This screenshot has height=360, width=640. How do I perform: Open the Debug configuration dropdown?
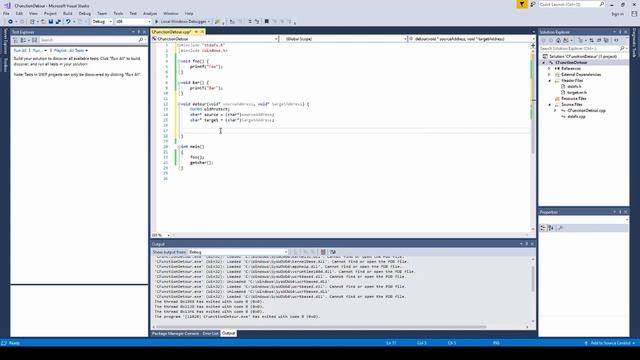(102, 21)
